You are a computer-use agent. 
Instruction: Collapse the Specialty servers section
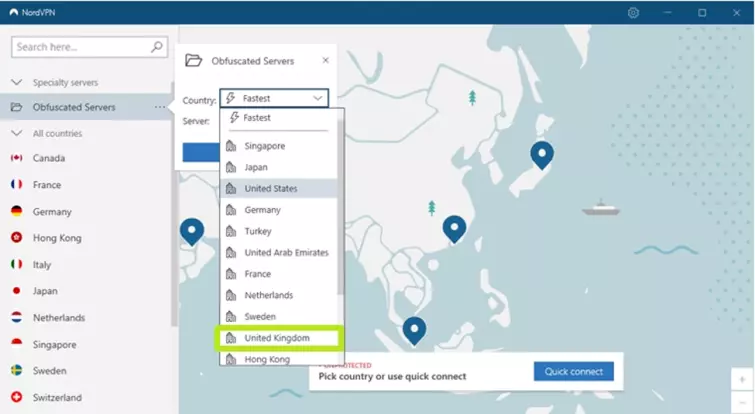pos(16,82)
